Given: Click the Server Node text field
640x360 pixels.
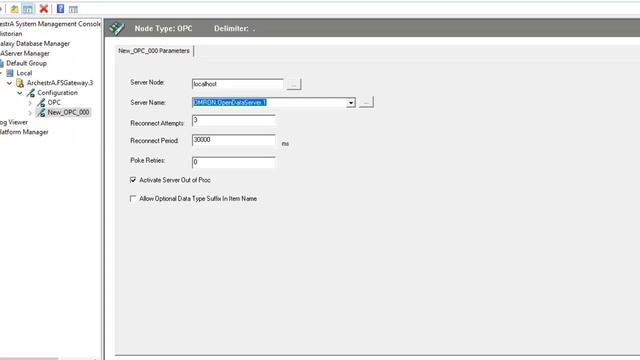Looking at the screenshot, I should [x=238, y=84].
